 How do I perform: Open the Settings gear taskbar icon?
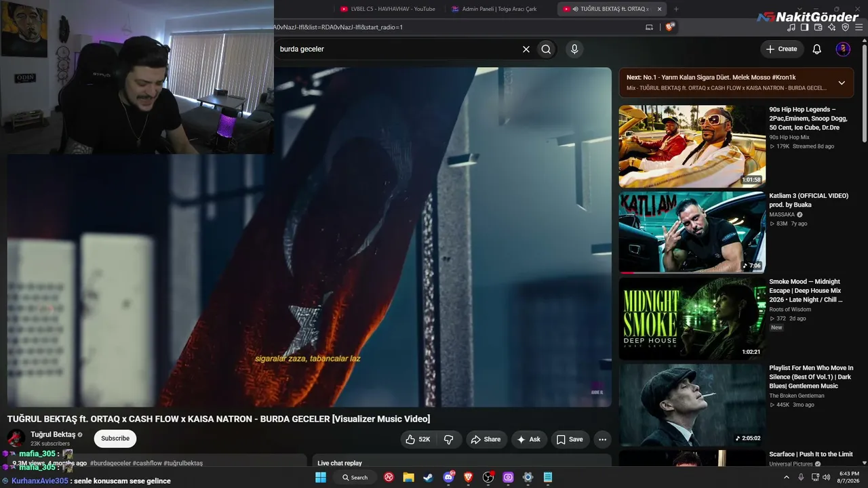528,477
